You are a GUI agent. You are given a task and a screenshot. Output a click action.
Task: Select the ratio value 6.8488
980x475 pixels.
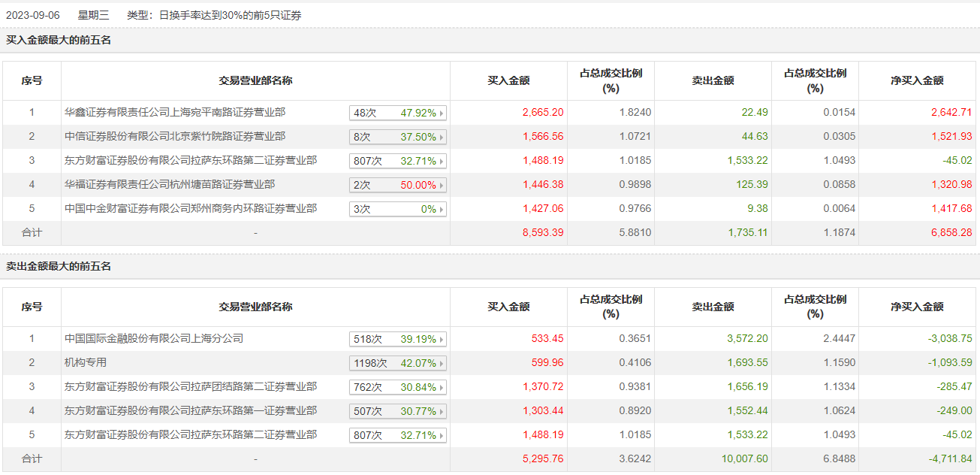point(840,459)
